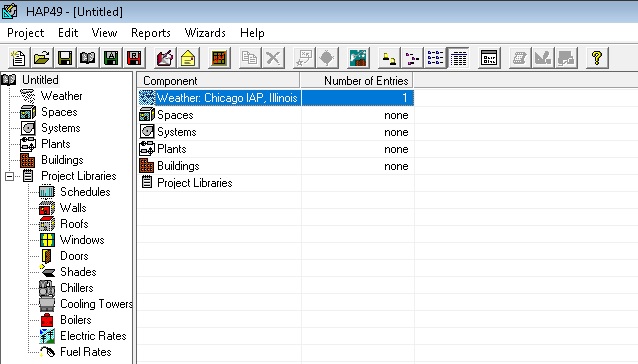Select Buildings in the tree
The height and width of the screenshot is (364, 638).
tap(62, 160)
